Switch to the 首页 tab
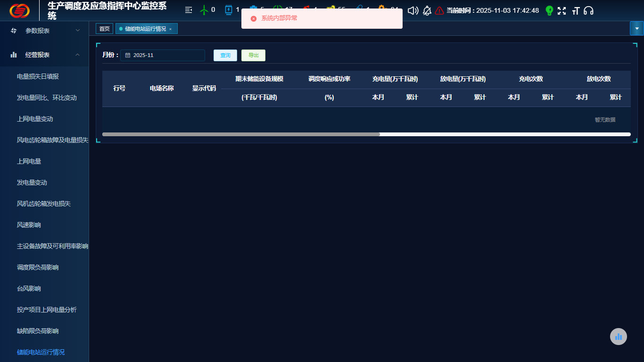The image size is (644, 362). tap(104, 29)
